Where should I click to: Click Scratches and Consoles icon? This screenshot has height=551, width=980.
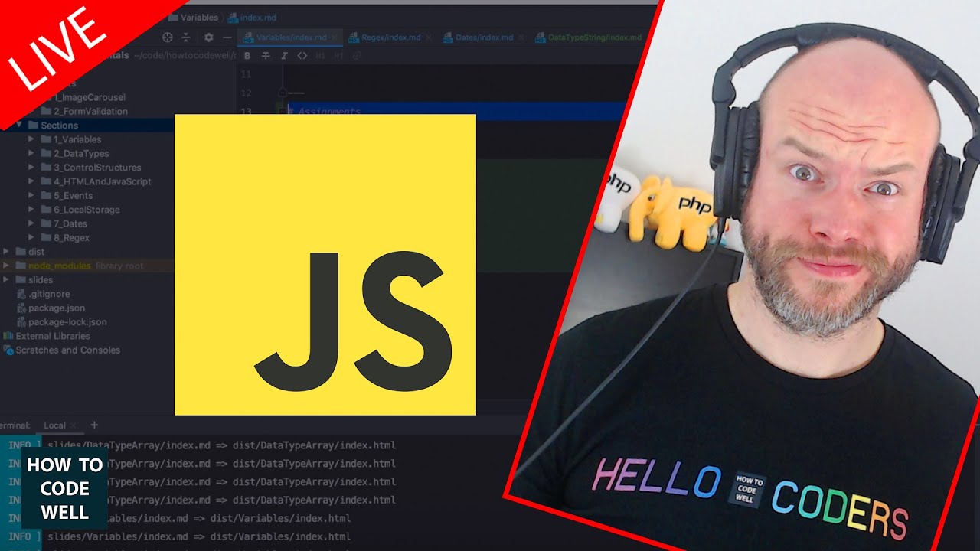[x=8, y=350]
